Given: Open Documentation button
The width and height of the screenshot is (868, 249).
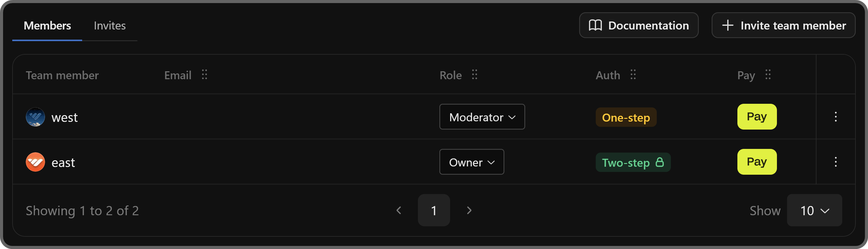Looking at the screenshot, I should click(639, 26).
